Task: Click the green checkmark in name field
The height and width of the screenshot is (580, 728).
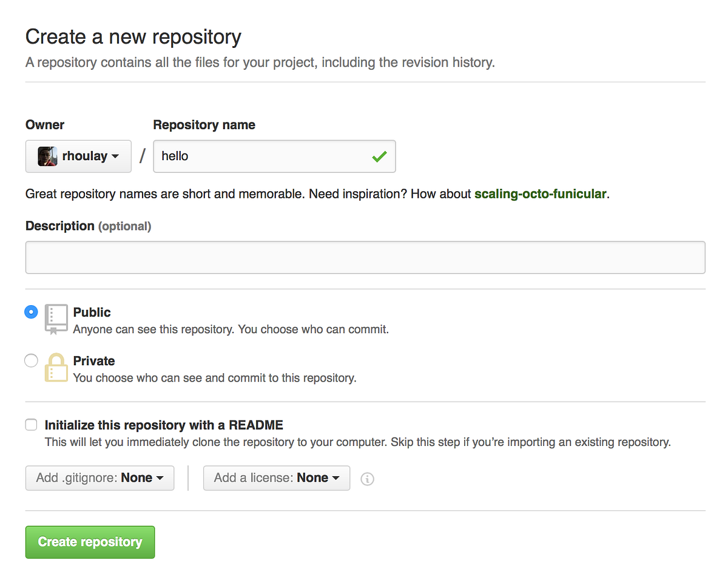Action: pos(379,156)
